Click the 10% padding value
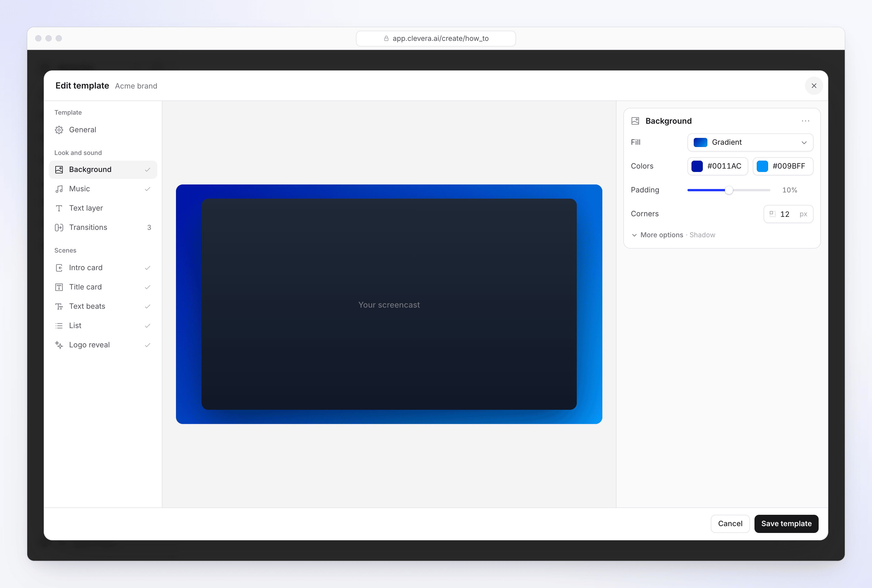The image size is (872, 588). (789, 190)
